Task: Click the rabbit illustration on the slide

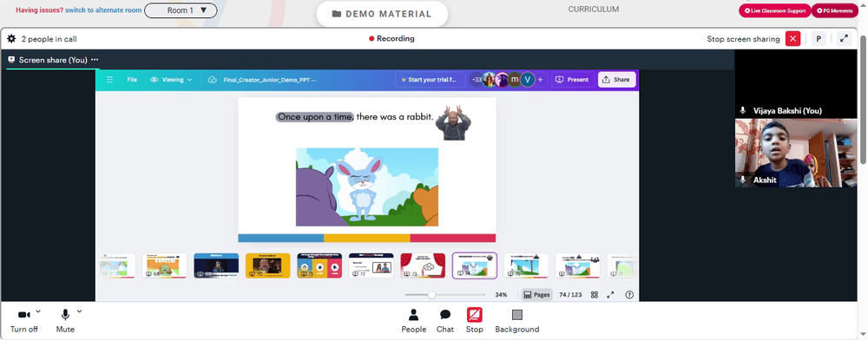Action: click(367, 186)
